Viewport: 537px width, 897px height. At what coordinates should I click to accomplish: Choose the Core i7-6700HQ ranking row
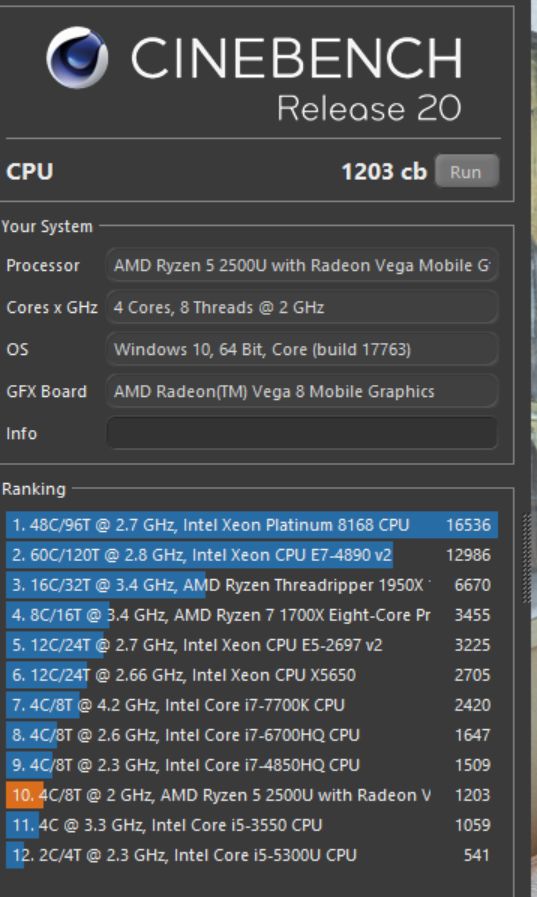(x=252, y=735)
